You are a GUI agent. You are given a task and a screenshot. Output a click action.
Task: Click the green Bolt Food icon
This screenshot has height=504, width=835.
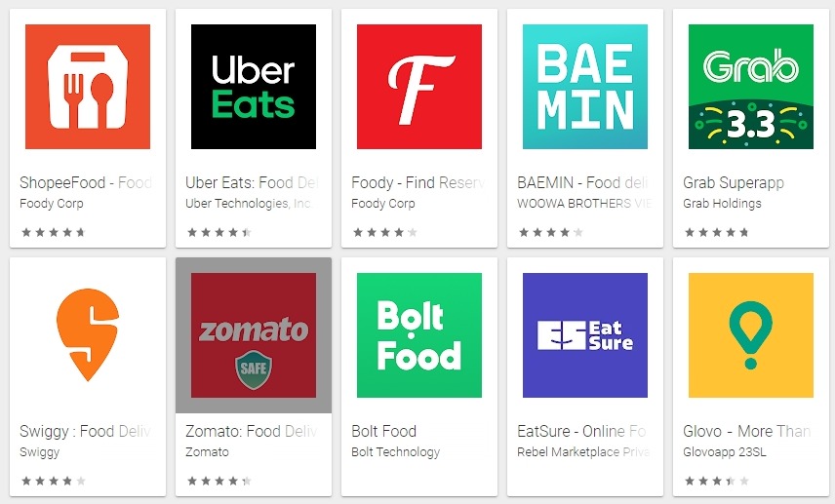pyautogui.click(x=419, y=335)
